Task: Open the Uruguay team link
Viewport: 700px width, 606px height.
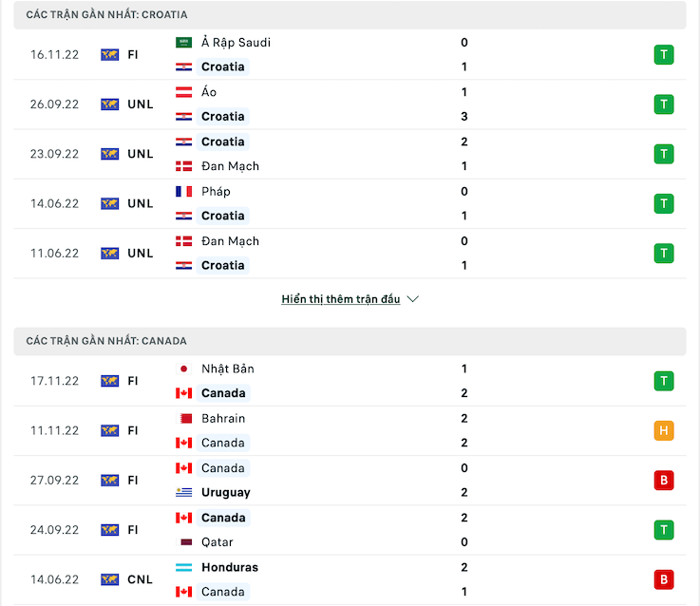Action: (x=226, y=492)
